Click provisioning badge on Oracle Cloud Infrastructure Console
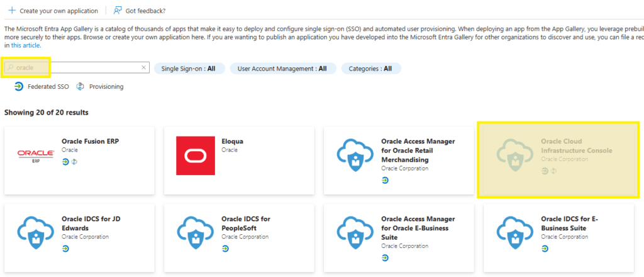Viewport: 644px width, 277px height. click(x=553, y=171)
